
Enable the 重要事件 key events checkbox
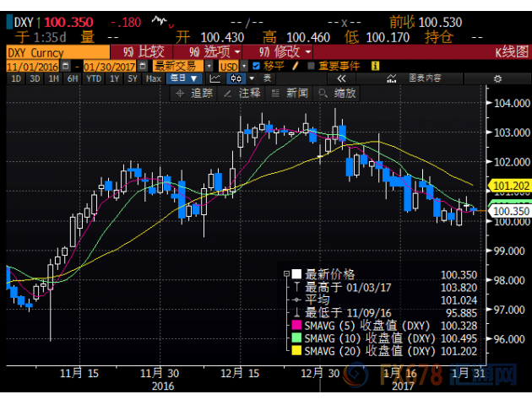coord(311,66)
